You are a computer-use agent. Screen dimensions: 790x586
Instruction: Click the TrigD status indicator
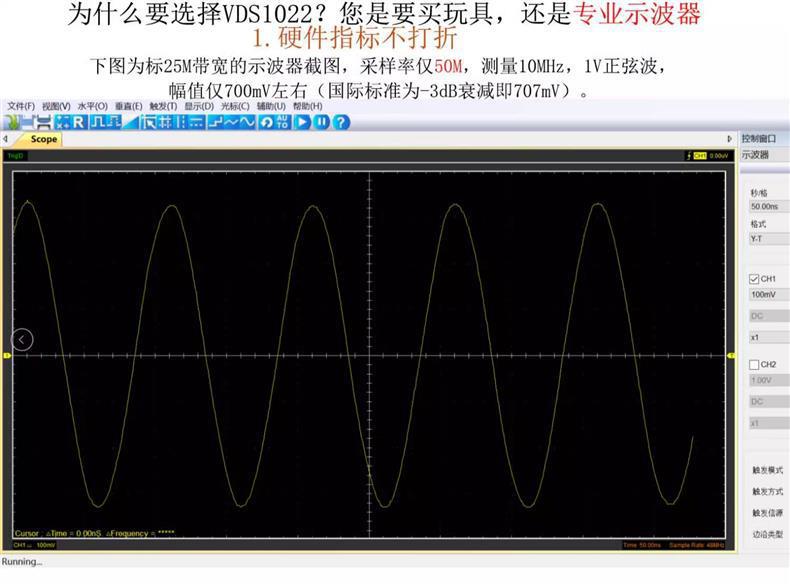coord(15,156)
